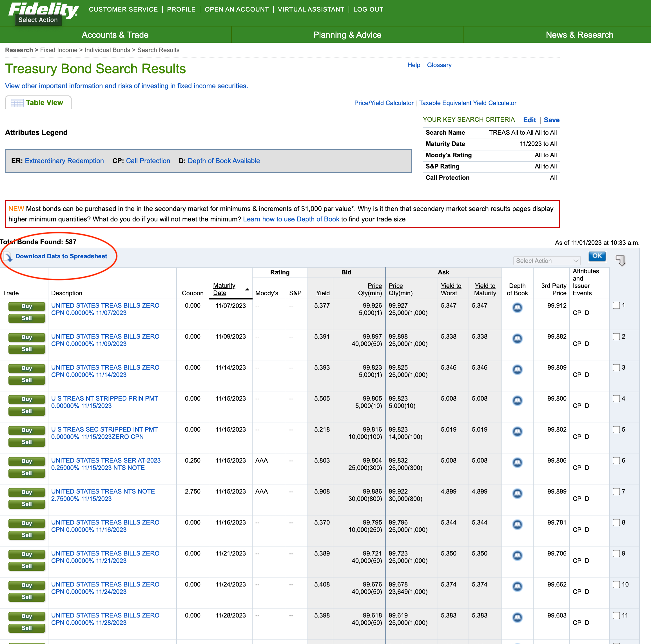Open Depth of Book for 11/14/2023 bill
Image resolution: width=651 pixels, height=644 pixels.
click(517, 370)
